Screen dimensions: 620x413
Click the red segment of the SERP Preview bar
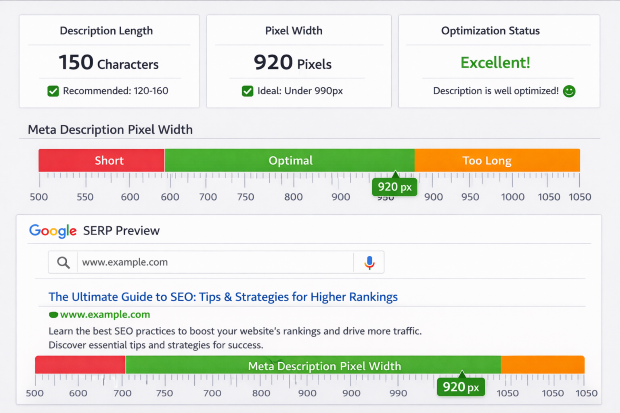[80, 365]
